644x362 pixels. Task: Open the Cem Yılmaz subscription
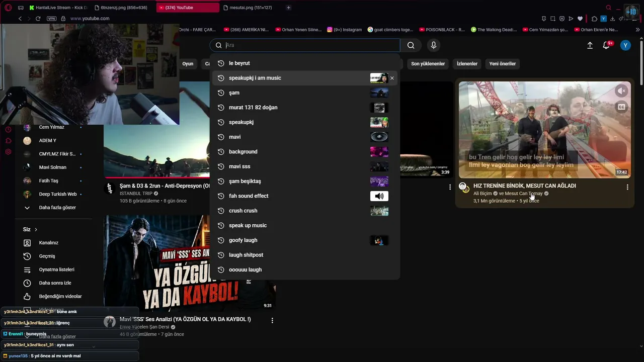click(52, 127)
